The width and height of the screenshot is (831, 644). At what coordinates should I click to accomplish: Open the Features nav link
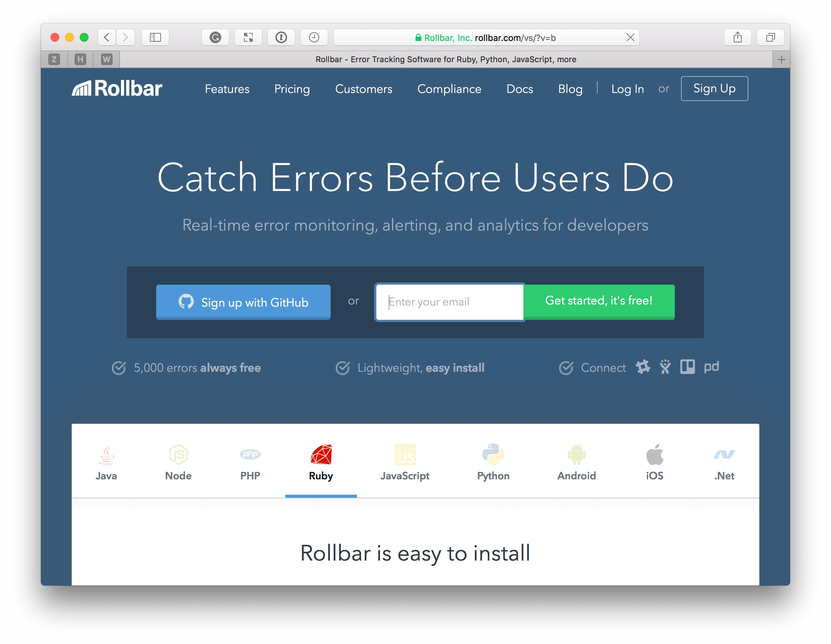point(227,89)
